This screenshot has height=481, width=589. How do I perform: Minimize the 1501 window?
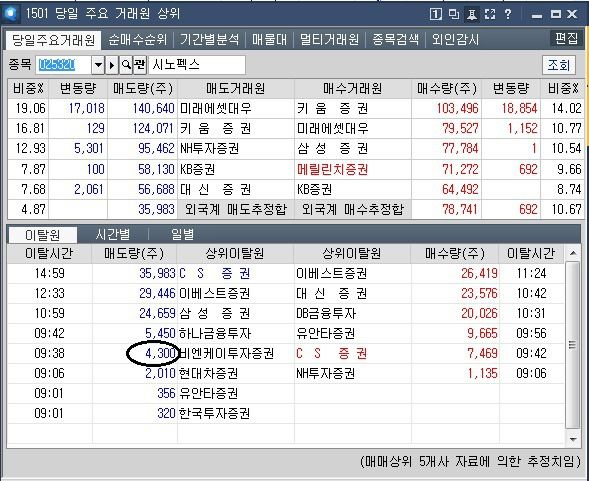pos(537,15)
